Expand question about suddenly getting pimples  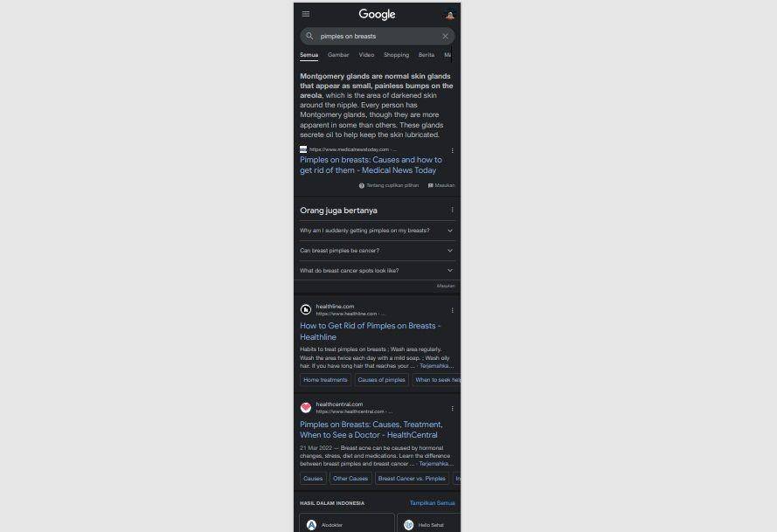coord(377,231)
